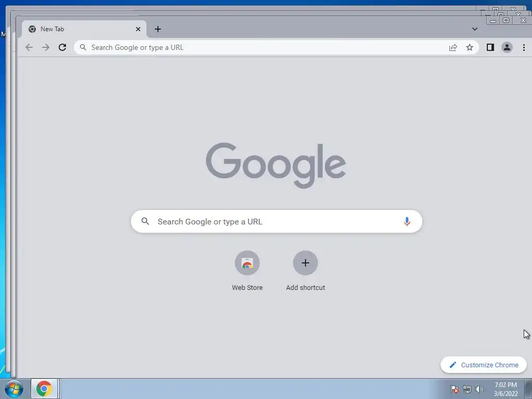532x399 pixels.
Task: Click the Show desktop strip in taskbar
Action: 528,389
